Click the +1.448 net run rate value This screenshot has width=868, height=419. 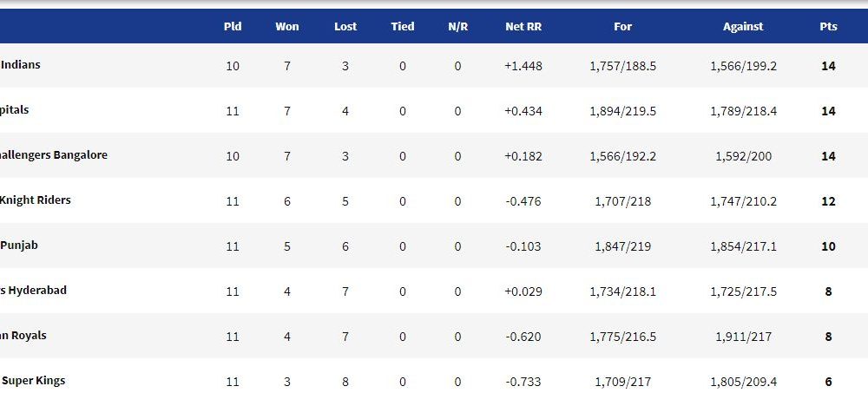[x=523, y=66]
